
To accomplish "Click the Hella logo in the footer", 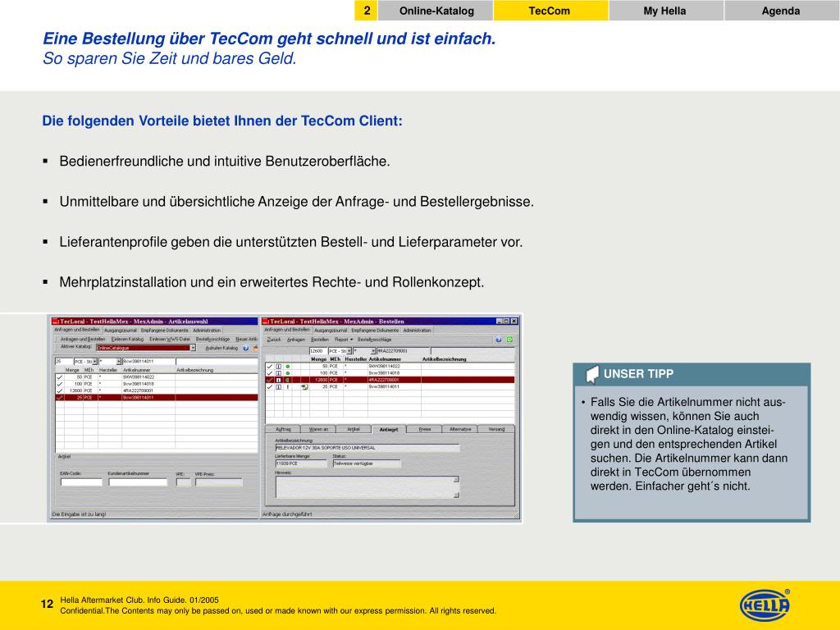I will (x=765, y=605).
